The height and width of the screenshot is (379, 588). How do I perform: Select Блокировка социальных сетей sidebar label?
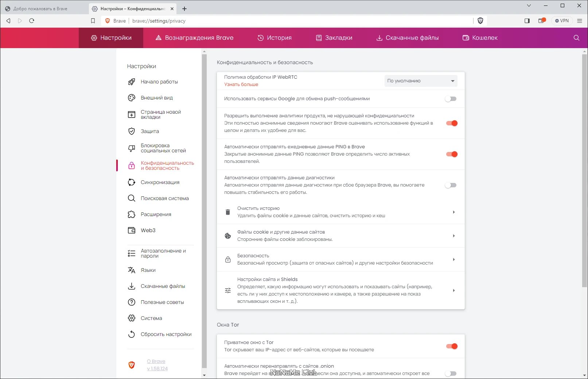pyautogui.click(x=163, y=148)
